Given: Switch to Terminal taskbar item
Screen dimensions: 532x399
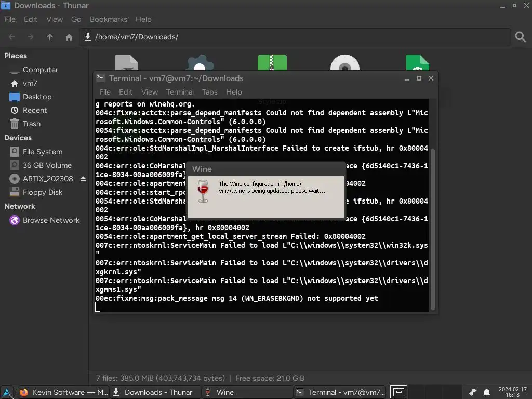Looking at the screenshot, I should (340, 392).
